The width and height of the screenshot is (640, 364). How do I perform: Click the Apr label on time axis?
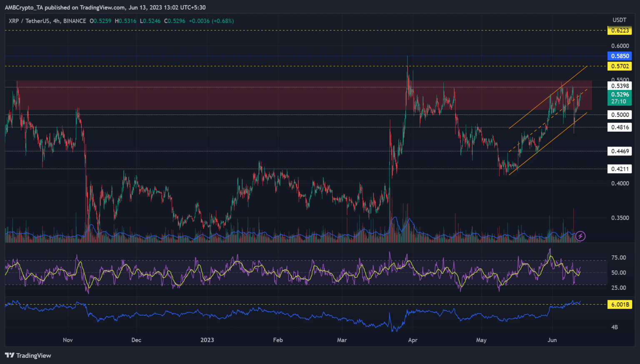(x=412, y=340)
